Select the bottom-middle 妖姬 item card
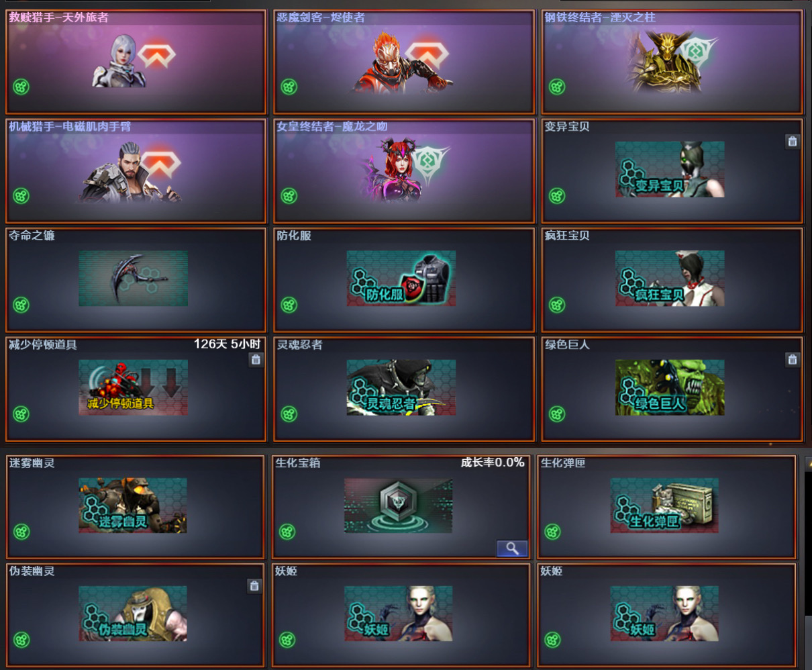 [401, 615]
